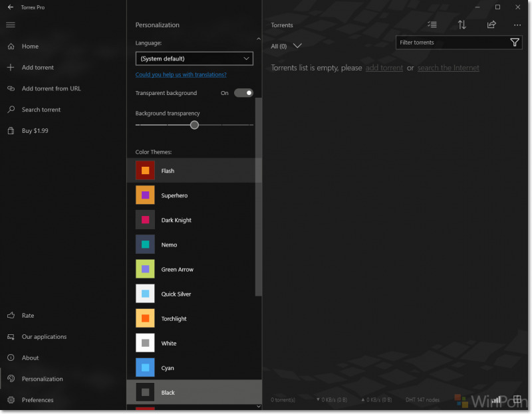
Task: Click the DHT 147 nodes status text
Action: (422, 400)
